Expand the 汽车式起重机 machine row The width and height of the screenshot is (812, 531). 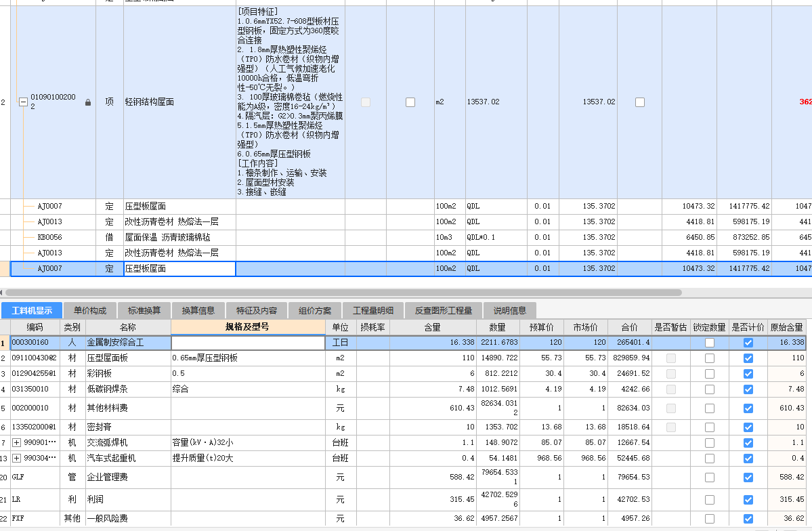click(16, 459)
